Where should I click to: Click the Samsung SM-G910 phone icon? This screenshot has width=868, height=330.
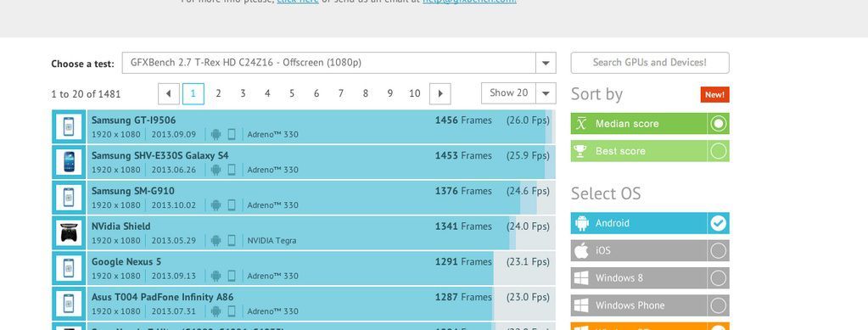point(69,198)
